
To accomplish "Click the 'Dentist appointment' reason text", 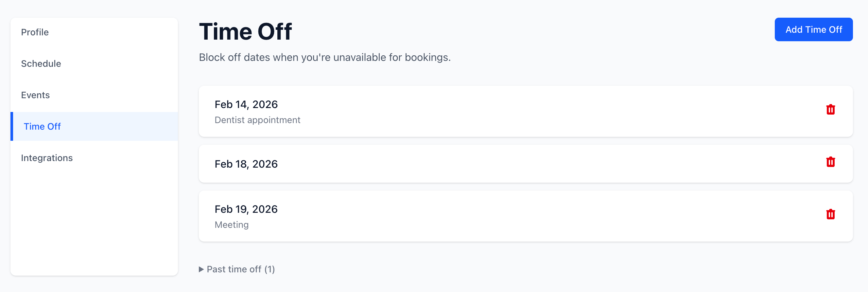I will click(x=257, y=120).
